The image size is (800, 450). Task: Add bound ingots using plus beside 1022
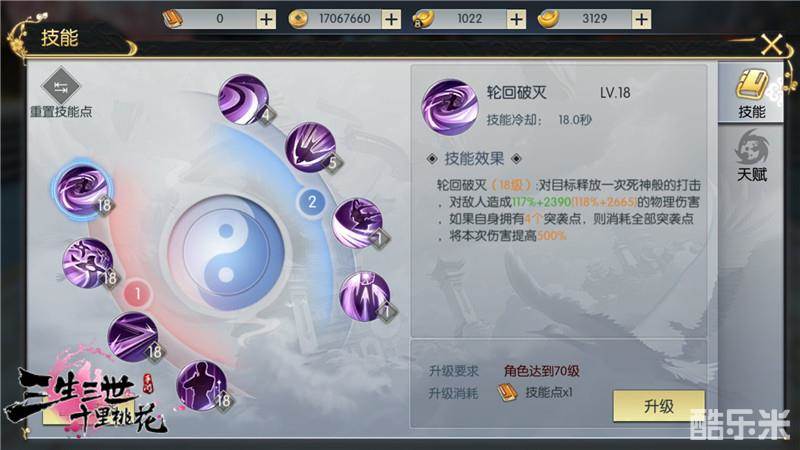pos(516,19)
